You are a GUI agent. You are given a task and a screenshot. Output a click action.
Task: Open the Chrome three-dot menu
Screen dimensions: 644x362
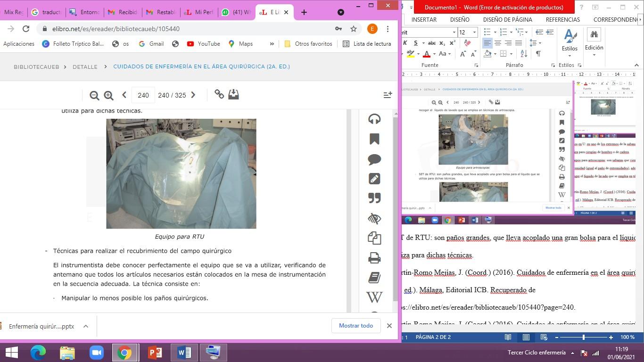point(388,29)
